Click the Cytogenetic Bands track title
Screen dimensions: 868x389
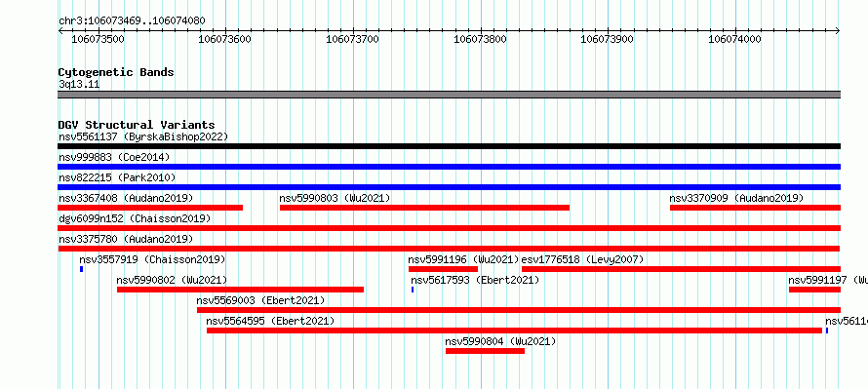click(116, 72)
